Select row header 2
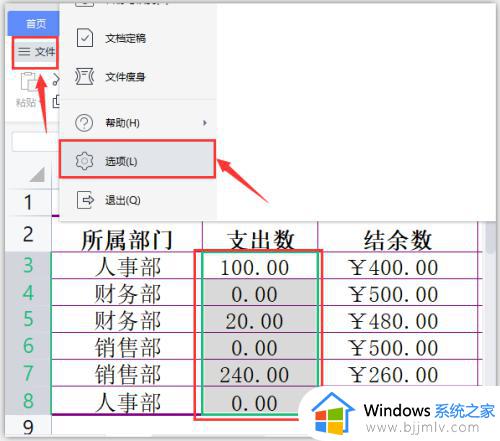 28,234
